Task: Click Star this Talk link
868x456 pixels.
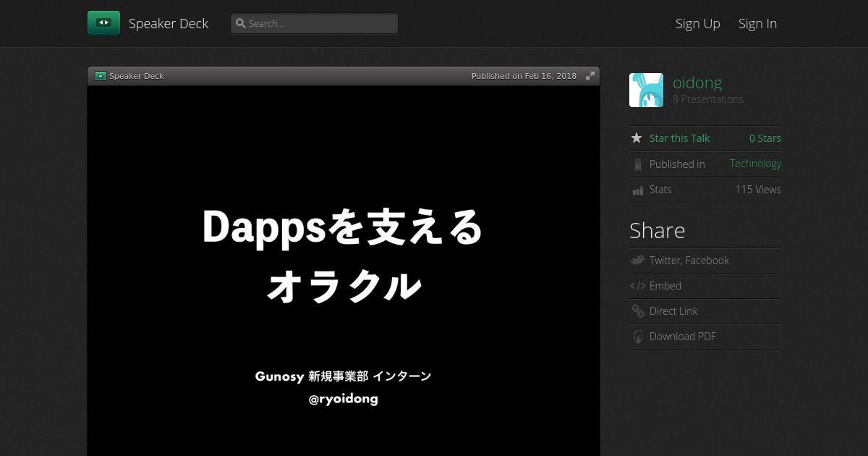Action: pyautogui.click(x=679, y=138)
